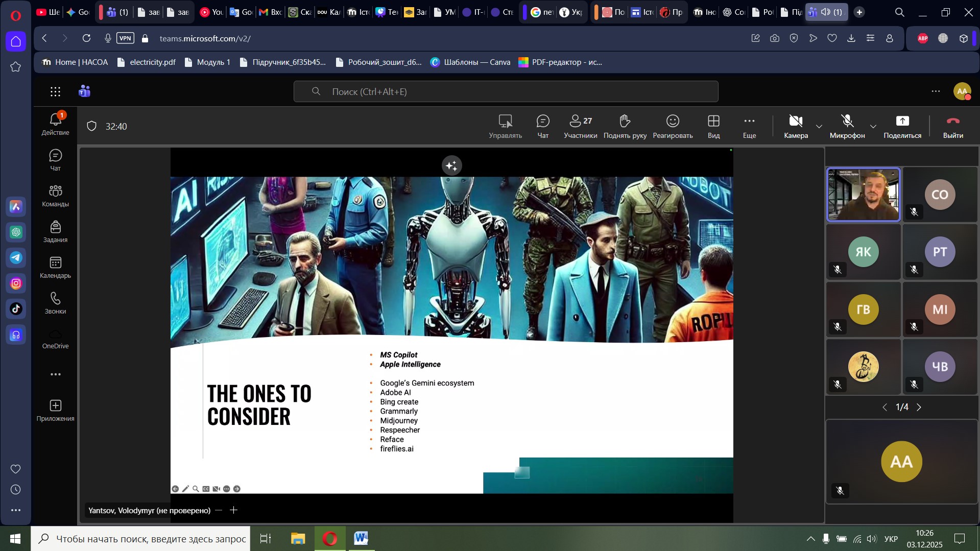The width and height of the screenshot is (980, 551).
Task: Open Activity notifications in sidebar
Action: pyautogui.click(x=55, y=124)
